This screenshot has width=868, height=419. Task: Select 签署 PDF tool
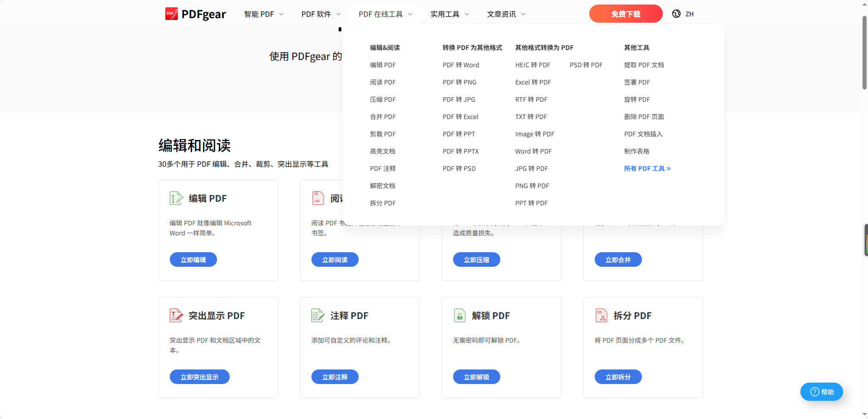(637, 82)
